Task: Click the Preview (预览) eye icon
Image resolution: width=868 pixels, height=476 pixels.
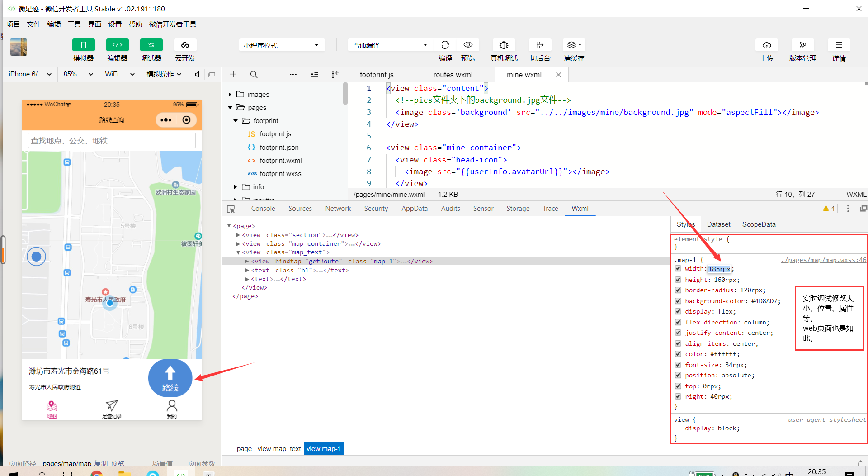Action: 468,45
